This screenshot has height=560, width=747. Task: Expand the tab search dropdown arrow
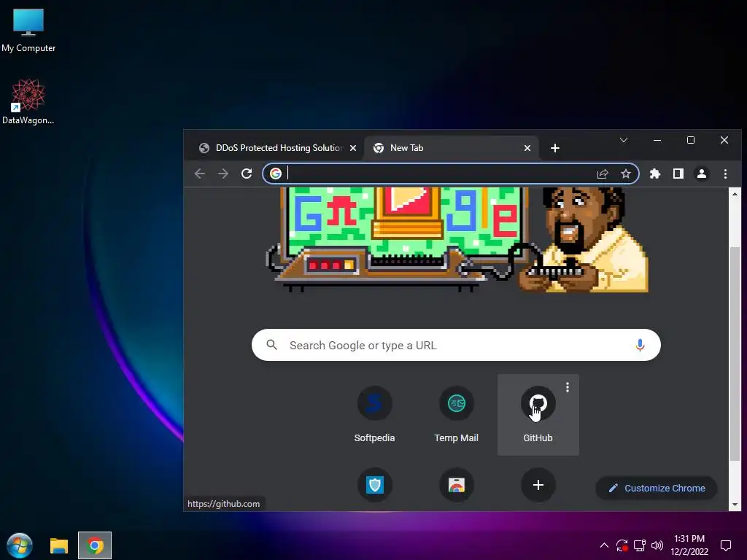coord(624,140)
